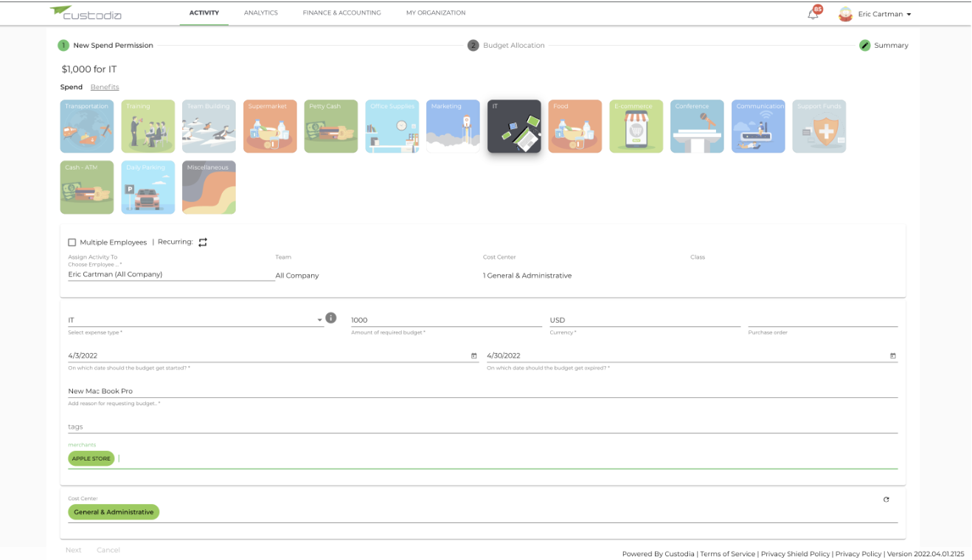Screen dimensions: 972x560
Task: Open Terms of Service link
Action: [x=728, y=553]
